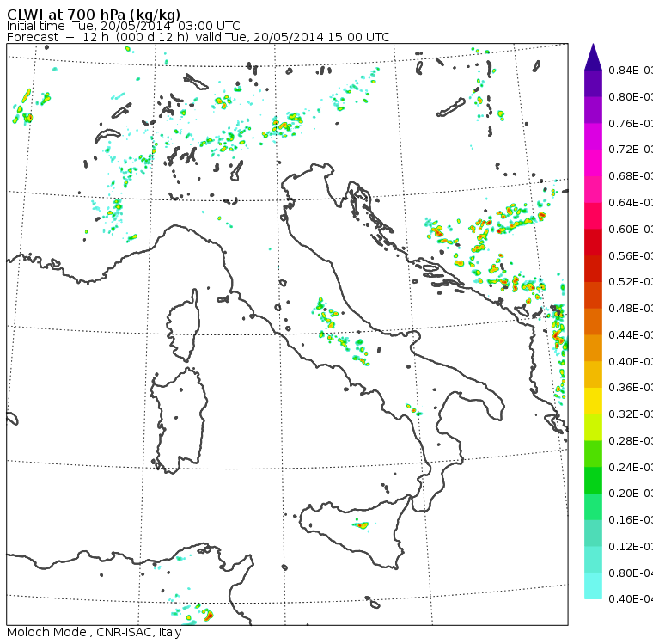Click the 0.84E-03 legend label
Viewport: 653px width, 644px height.
point(631,71)
